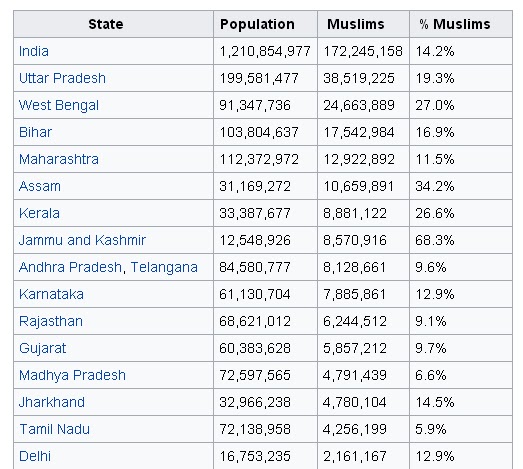The height and width of the screenshot is (469, 523).
Task: Click the Karnataka link
Action: click(x=51, y=295)
